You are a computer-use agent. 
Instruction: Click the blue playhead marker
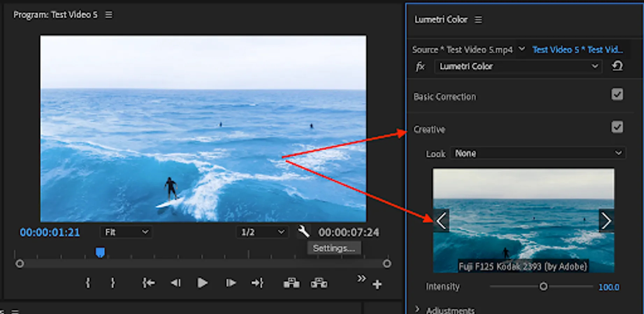100,253
